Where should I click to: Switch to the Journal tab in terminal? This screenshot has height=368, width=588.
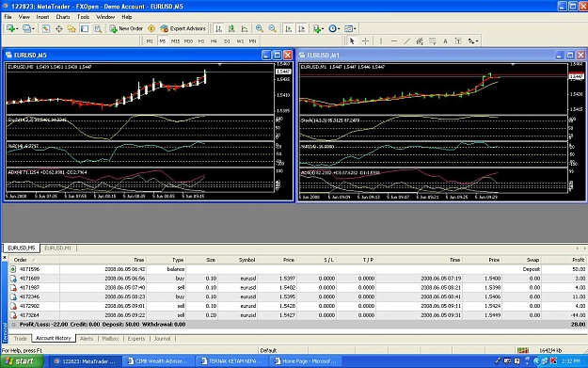tap(162, 339)
